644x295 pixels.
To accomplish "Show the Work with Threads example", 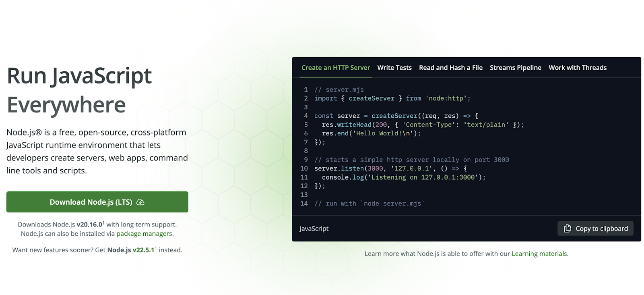I will pos(577,68).
